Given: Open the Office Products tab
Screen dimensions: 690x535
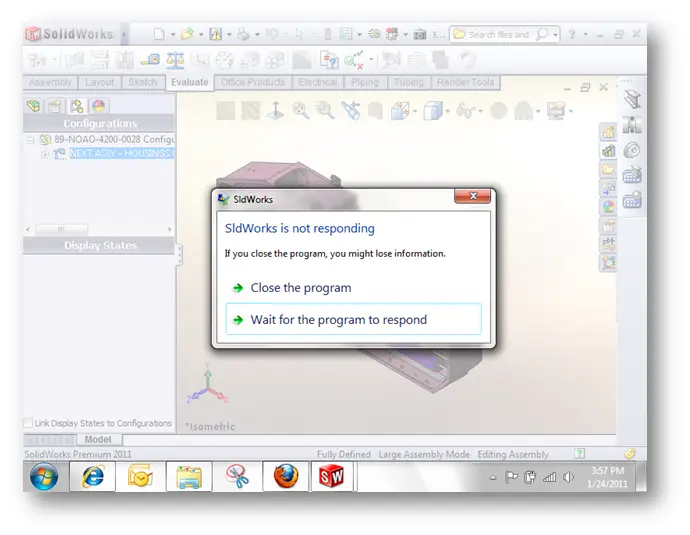Looking at the screenshot, I should (x=253, y=82).
